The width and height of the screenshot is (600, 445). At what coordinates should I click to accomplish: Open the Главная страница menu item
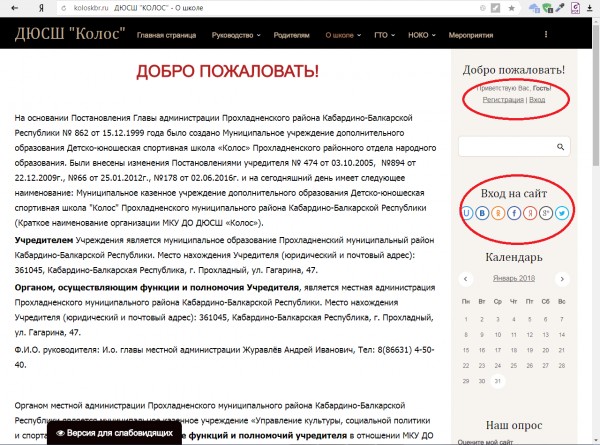coord(166,35)
